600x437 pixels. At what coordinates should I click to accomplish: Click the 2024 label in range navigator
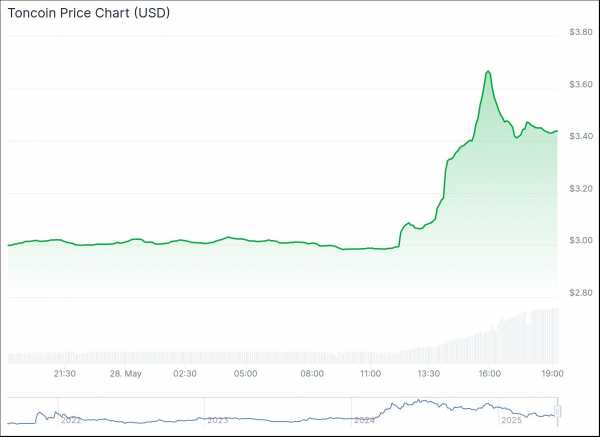pyautogui.click(x=364, y=420)
